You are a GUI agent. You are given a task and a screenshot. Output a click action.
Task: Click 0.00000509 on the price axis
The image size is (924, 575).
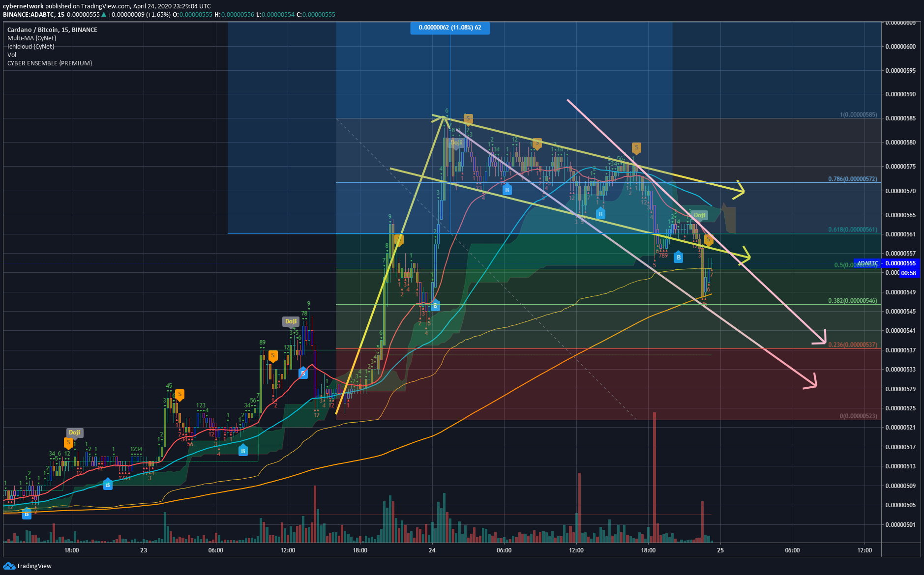coord(900,486)
